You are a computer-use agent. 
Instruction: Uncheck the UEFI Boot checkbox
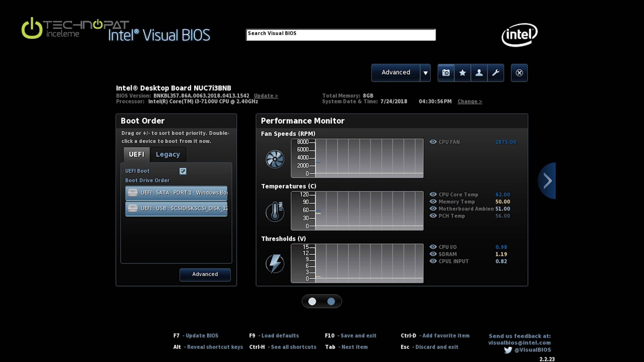click(x=183, y=171)
